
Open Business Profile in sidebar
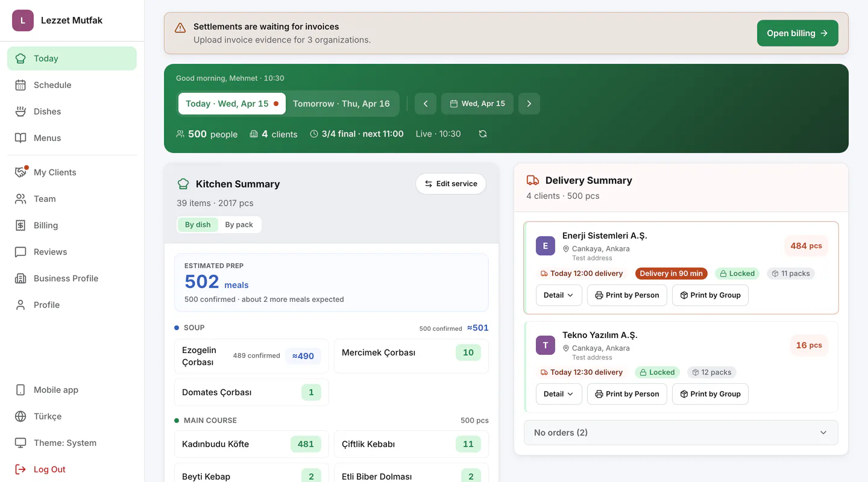[x=72, y=278]
